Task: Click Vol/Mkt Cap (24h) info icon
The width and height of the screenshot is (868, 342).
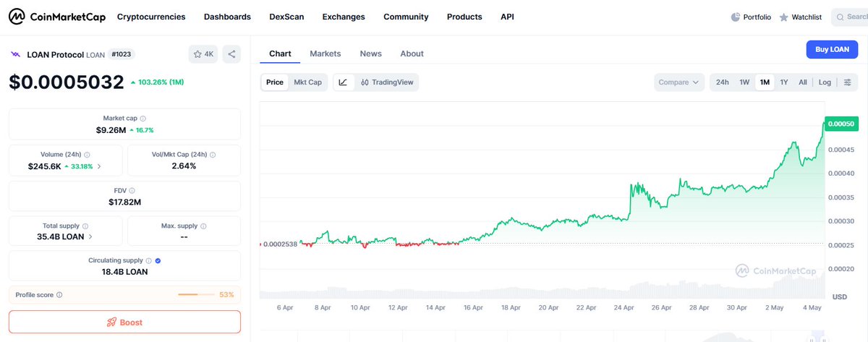Action: tap(213, 154)
